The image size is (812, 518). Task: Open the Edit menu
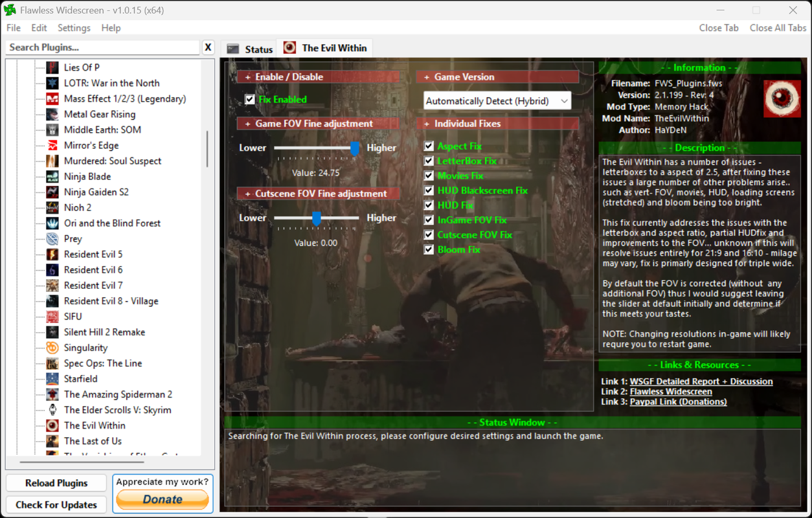tap(39, 28)
